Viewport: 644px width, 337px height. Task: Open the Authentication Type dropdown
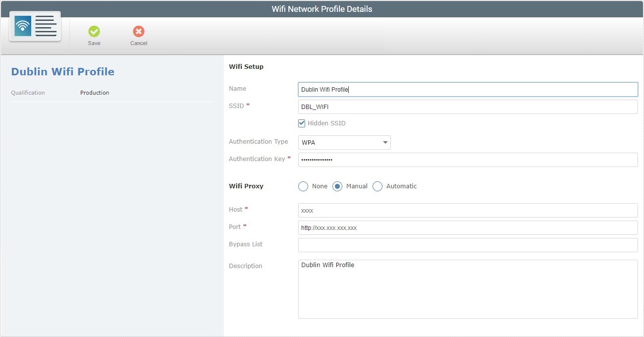[x=344, y=142]
